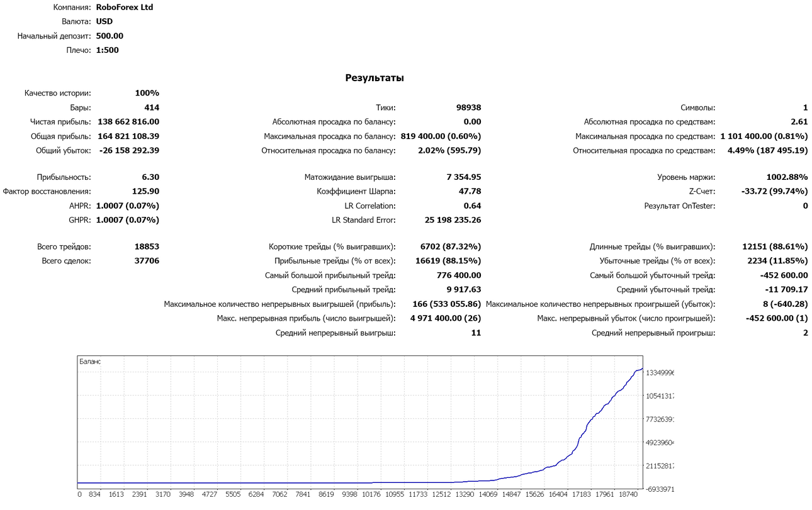Select balance max drawdown 819 400.00 (0.60%)
The image size is (812, 510).
pyautogui.click(x=441, y=136)
